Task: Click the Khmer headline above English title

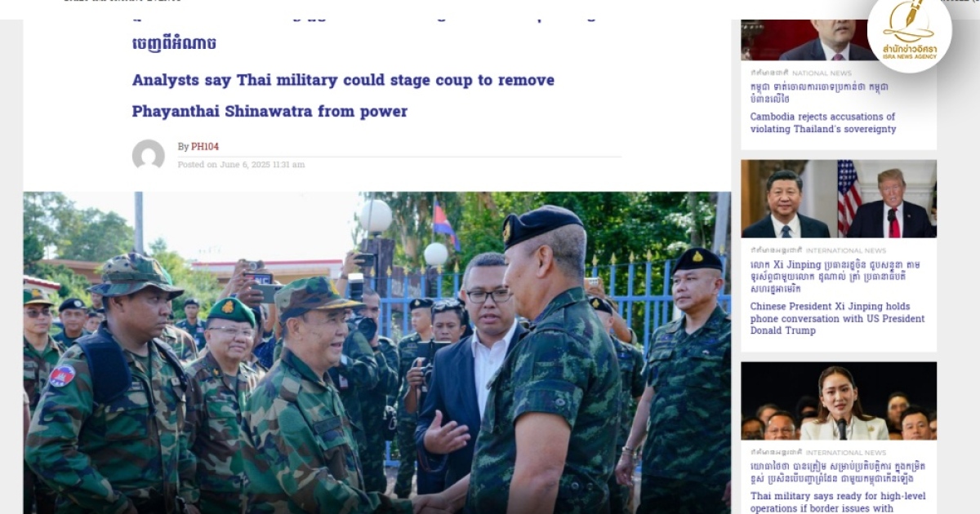Action: (174, 42)
